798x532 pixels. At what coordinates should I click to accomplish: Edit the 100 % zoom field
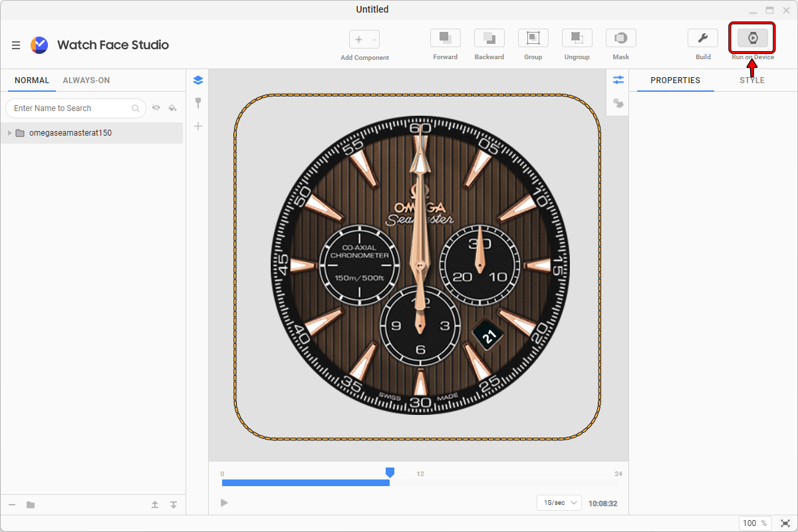click(755, 523)
